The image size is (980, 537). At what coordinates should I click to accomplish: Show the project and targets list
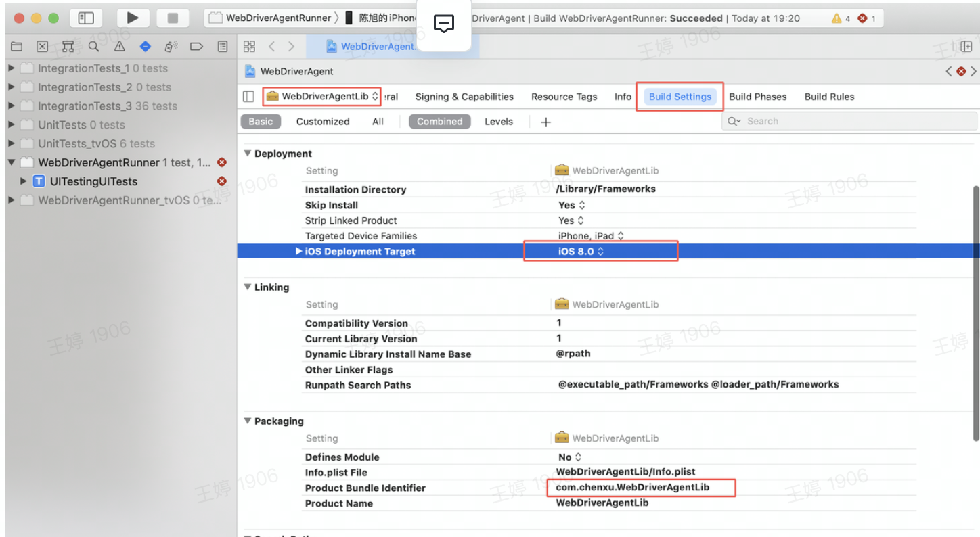coord(248,97)
